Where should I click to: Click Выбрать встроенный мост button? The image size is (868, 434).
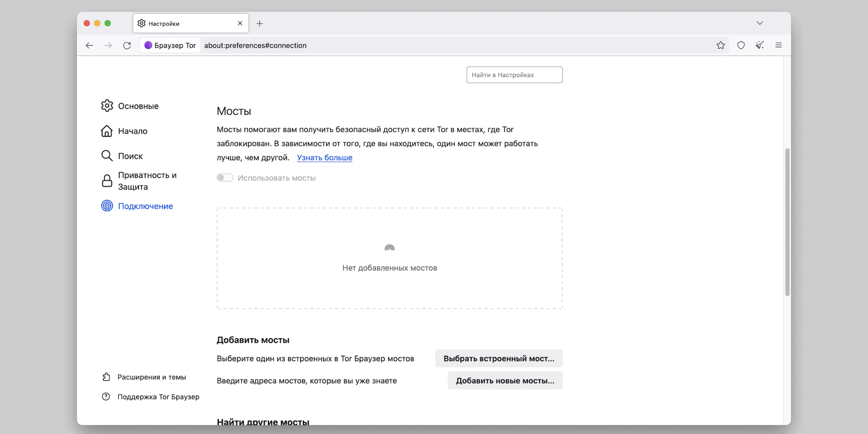[499, 358]
